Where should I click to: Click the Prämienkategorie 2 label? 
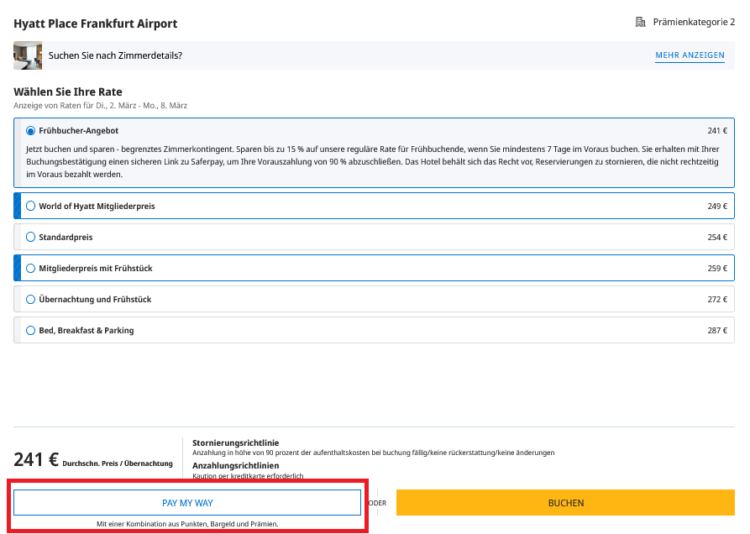694,22
